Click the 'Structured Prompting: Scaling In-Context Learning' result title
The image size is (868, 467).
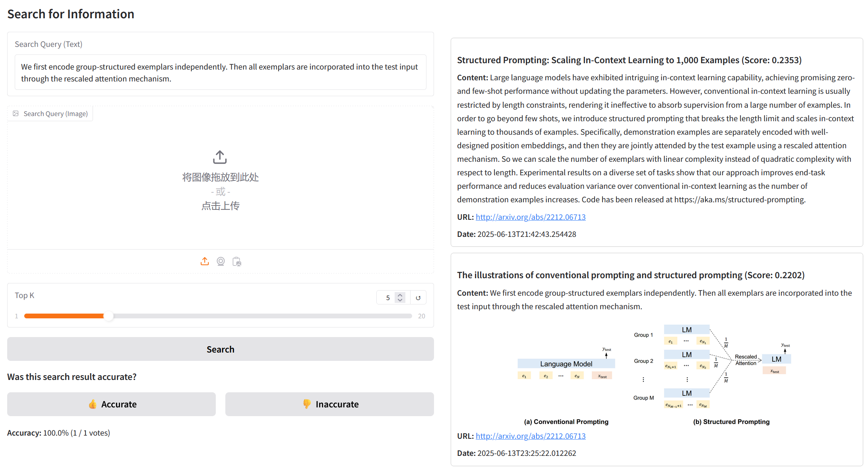click(x=629, y=60)
